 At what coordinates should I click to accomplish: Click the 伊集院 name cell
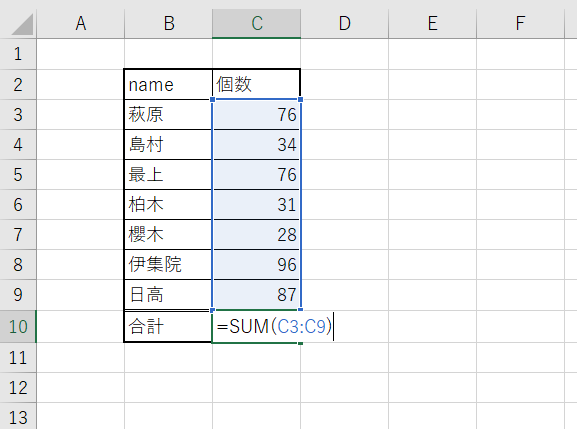(x=168, y=265)
